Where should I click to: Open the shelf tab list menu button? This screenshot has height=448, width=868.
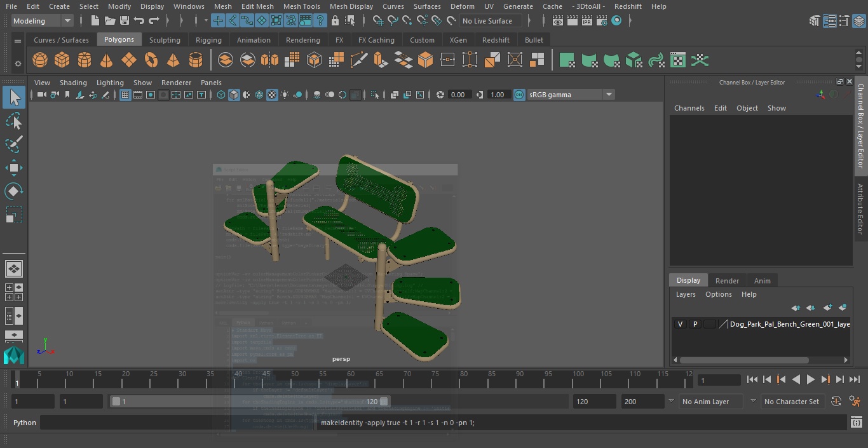18,41
